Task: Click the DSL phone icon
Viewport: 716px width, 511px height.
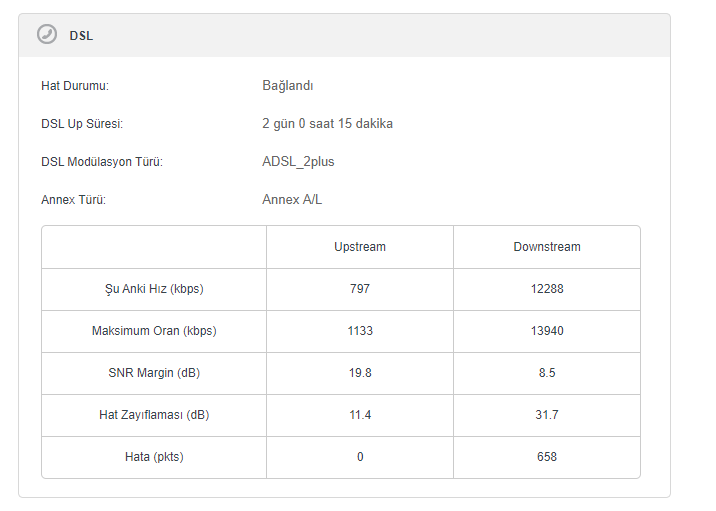Action: pos(47,35)
